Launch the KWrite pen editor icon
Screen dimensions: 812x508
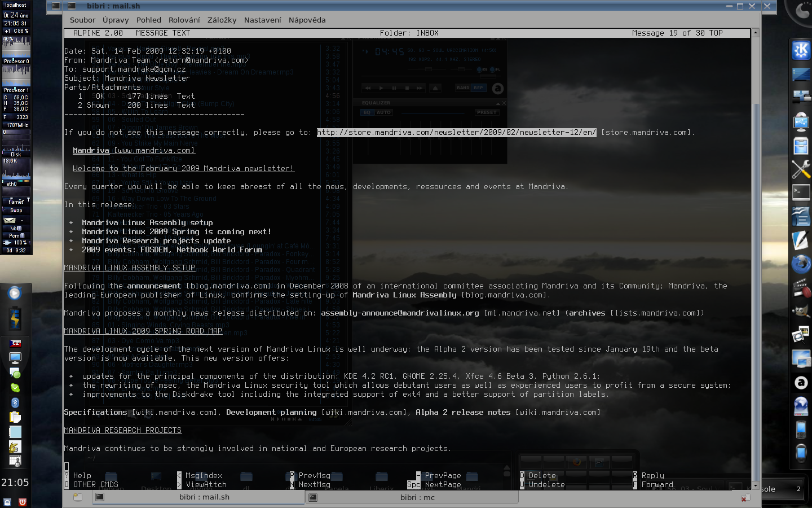tap(801, 240)
